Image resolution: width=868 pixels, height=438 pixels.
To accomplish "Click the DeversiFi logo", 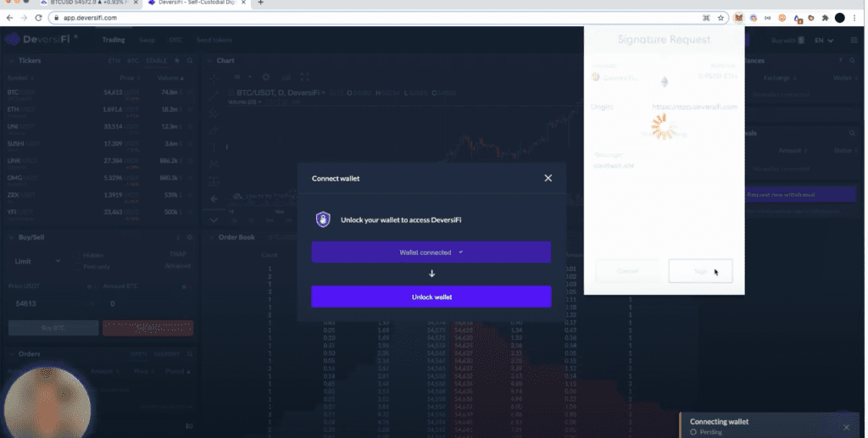I will (x=41, y=40).
